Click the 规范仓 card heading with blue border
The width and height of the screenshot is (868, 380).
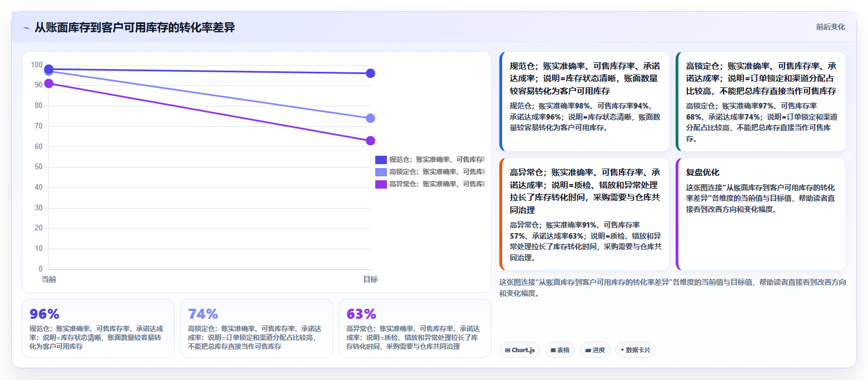(x=585, y=78)
